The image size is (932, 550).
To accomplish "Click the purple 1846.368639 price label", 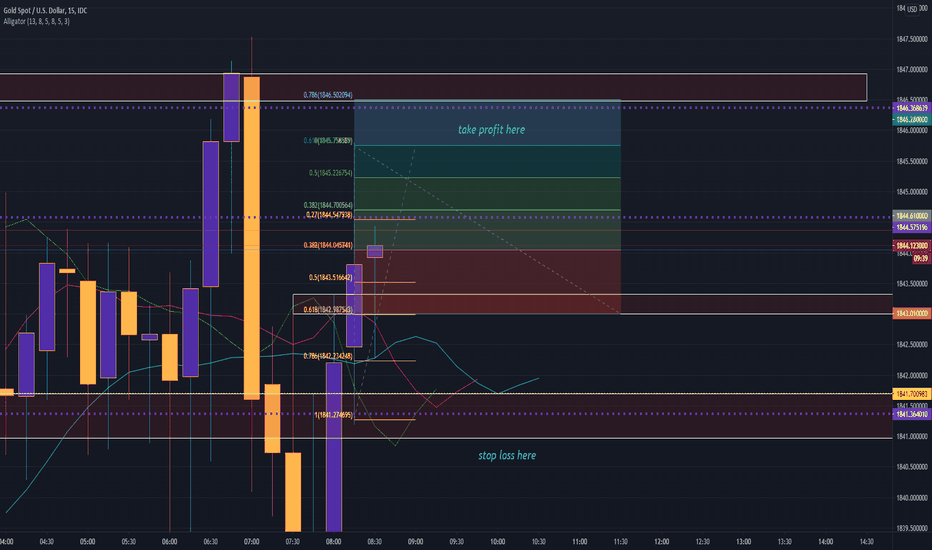I will [x=912, y=108].
